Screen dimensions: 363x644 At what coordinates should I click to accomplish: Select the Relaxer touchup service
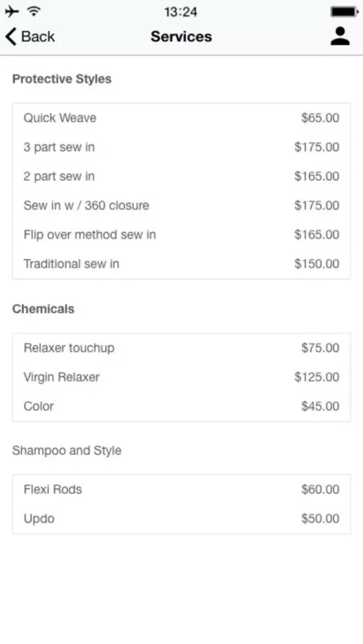click(181, 348)
